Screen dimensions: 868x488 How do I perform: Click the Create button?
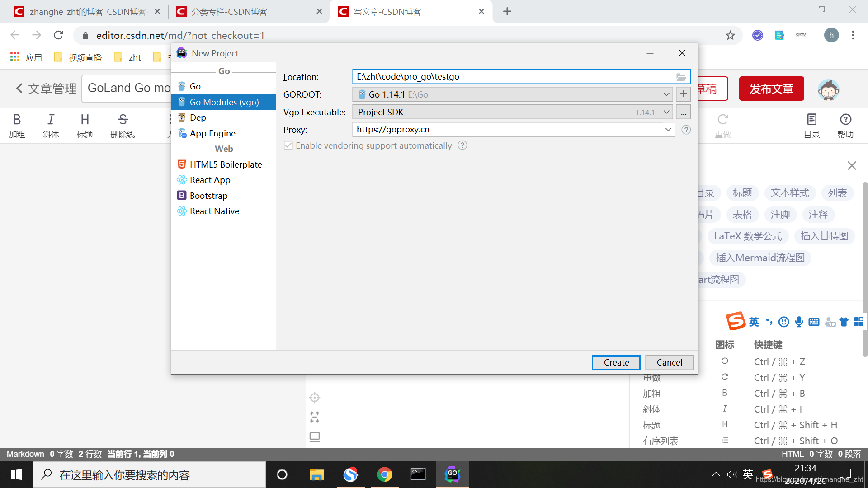click(x=616, y=362)
